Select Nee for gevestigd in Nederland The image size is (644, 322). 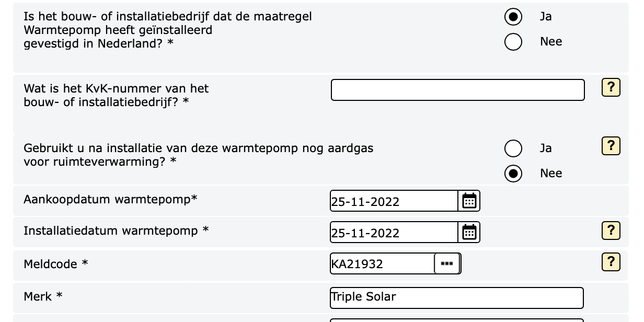[x=513, y=42]
